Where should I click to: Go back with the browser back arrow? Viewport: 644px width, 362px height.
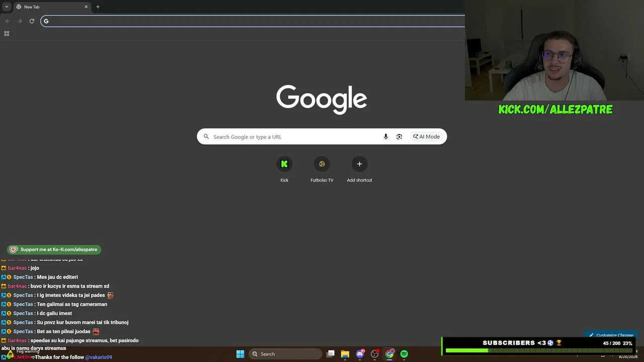(x=8, y=21)
